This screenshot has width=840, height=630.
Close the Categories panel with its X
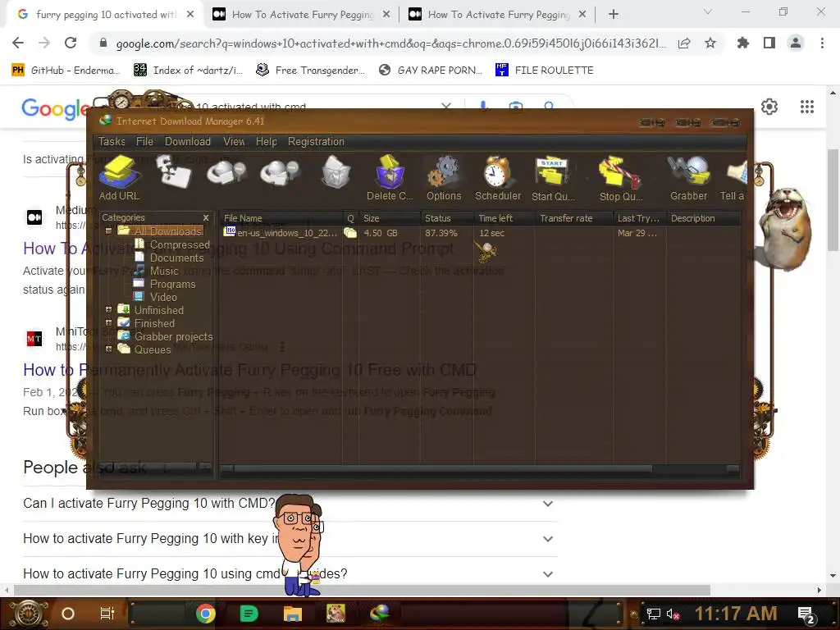click(x=206, y=217)
